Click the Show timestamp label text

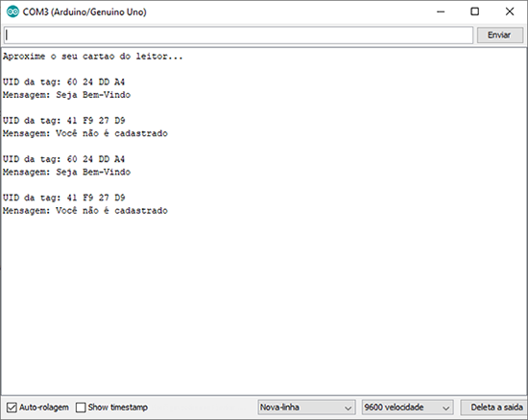[x=118, y=408]
